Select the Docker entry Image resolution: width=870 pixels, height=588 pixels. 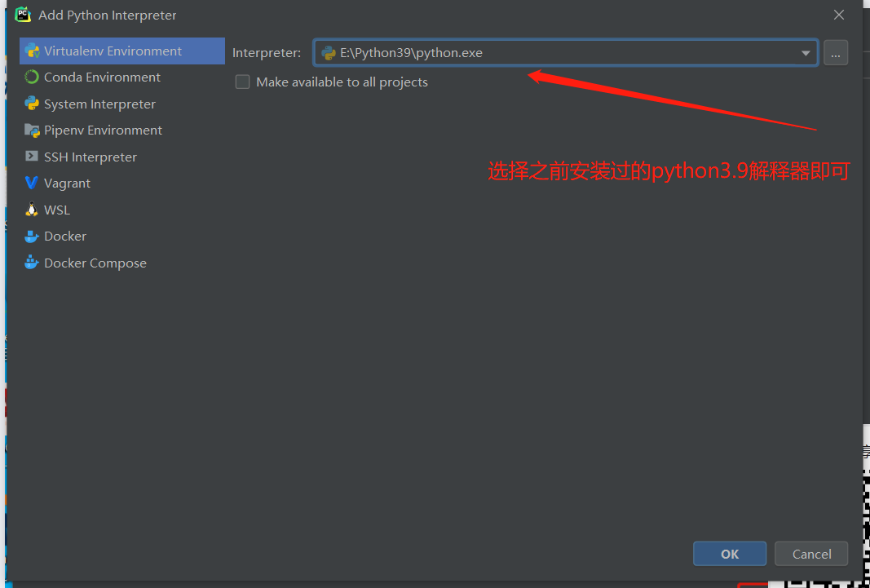(x=122, y=237)
